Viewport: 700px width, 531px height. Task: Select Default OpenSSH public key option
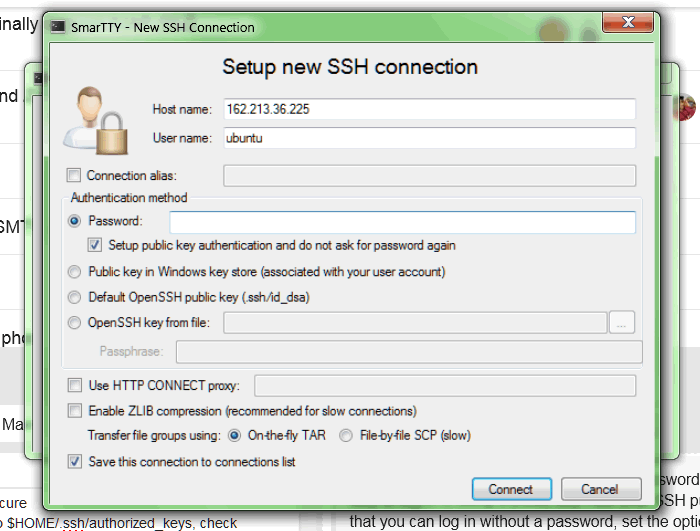(x=74, y=297)
